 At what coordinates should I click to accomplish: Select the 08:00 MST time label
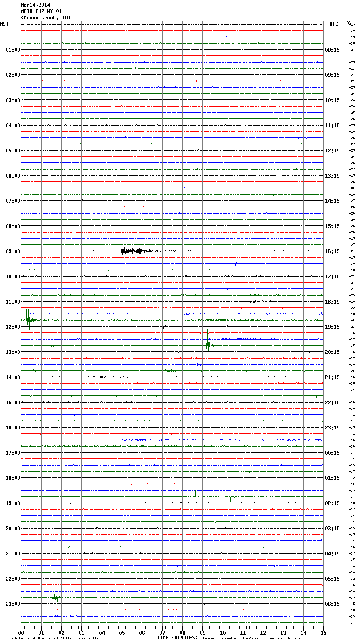[x=13, y=226]
